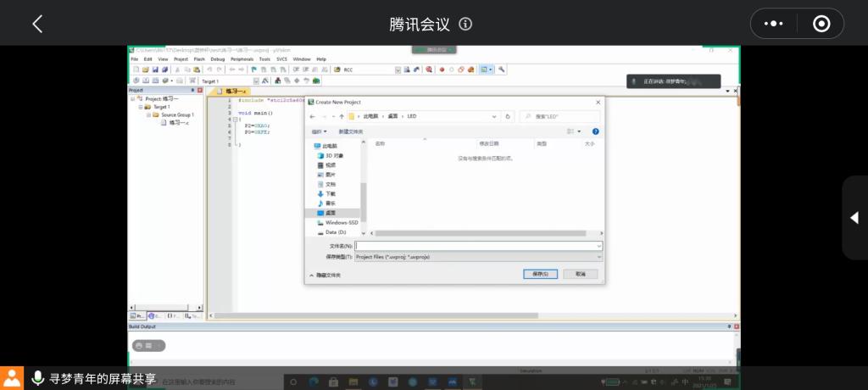Click the 保存(S) save button
Image resolution: width=868 pixels, height=390 pixels.
click(540, 274)
